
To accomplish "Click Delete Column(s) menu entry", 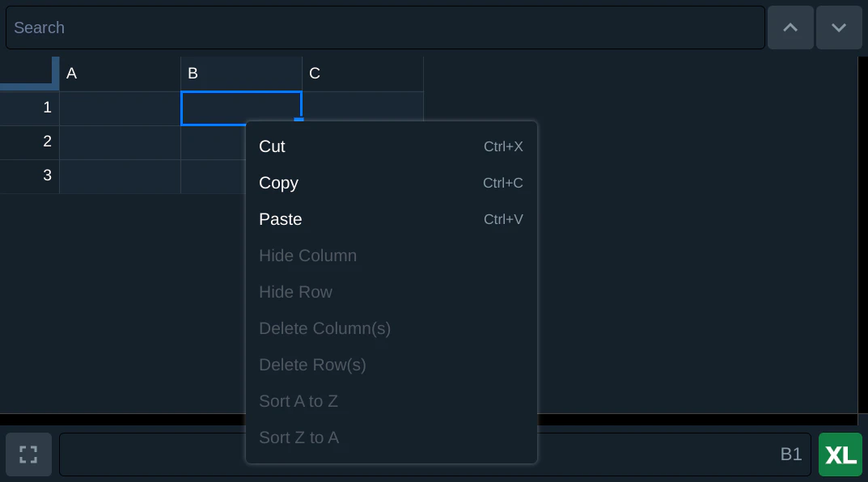I will coord(391,328).
